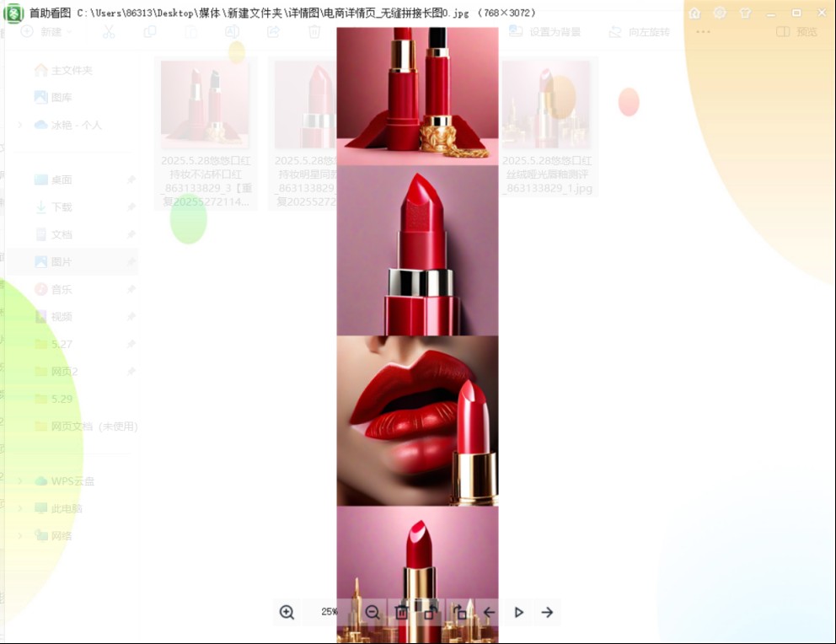836x644 pixels.
Task: Select WPS云盘 in Explorer sidebar
Action: pyautogui.click(x=64, y=480)
